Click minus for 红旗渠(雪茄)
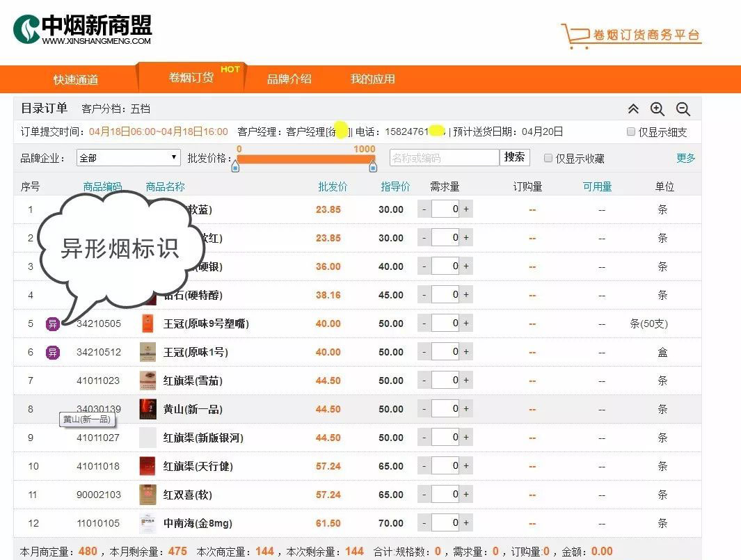 tap(424, 381)
